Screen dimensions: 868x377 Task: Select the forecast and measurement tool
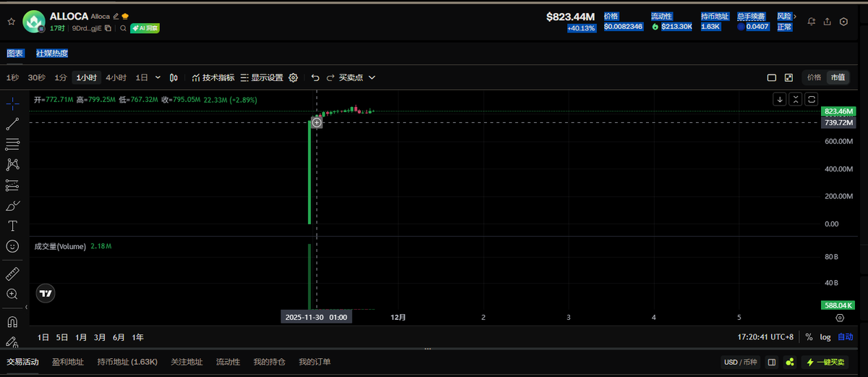pyautogui.click(x=12, y=185)
